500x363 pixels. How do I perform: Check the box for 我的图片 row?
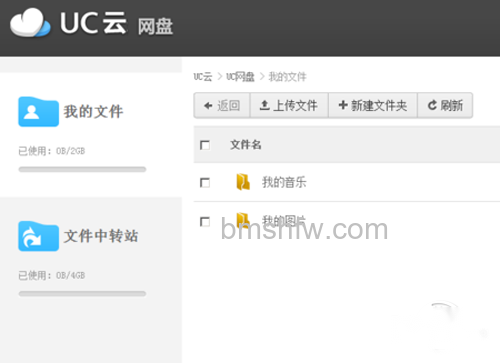pos(205,222)
